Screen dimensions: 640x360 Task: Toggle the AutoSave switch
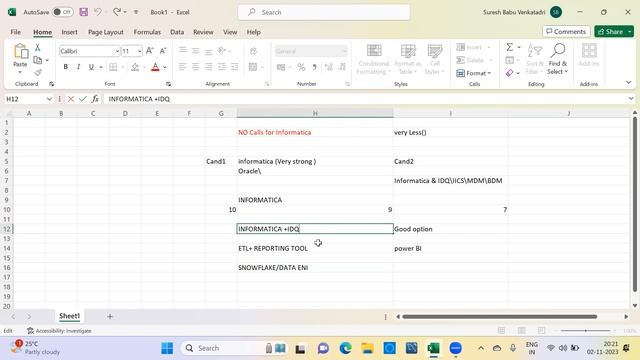pyautogui.click(x=63, y=12)
